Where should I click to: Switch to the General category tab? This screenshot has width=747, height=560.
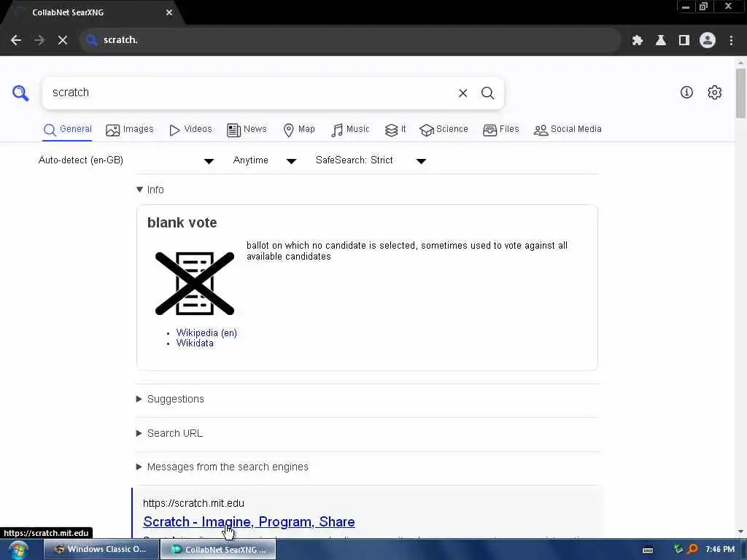[x=68, y=130]
